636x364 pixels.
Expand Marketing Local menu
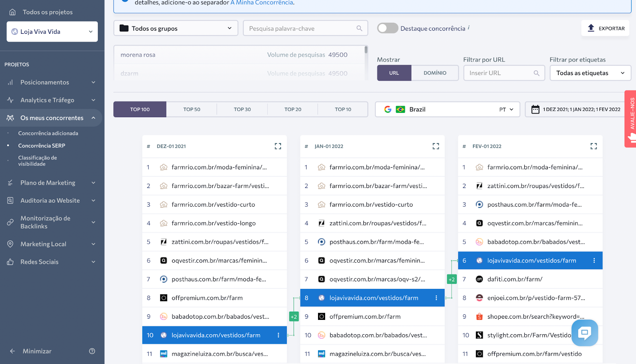52,244
